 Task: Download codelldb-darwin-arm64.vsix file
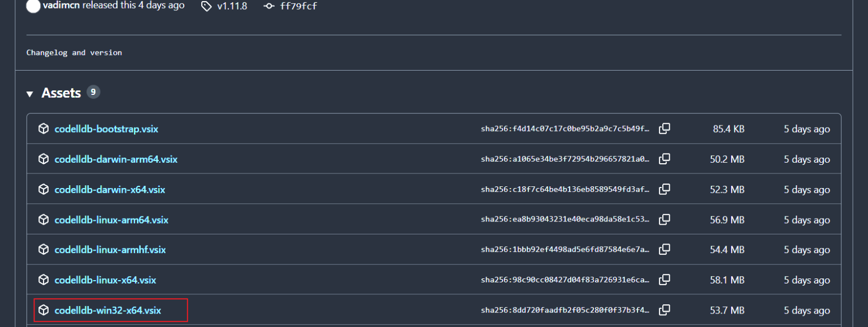(x=116, y=159)
